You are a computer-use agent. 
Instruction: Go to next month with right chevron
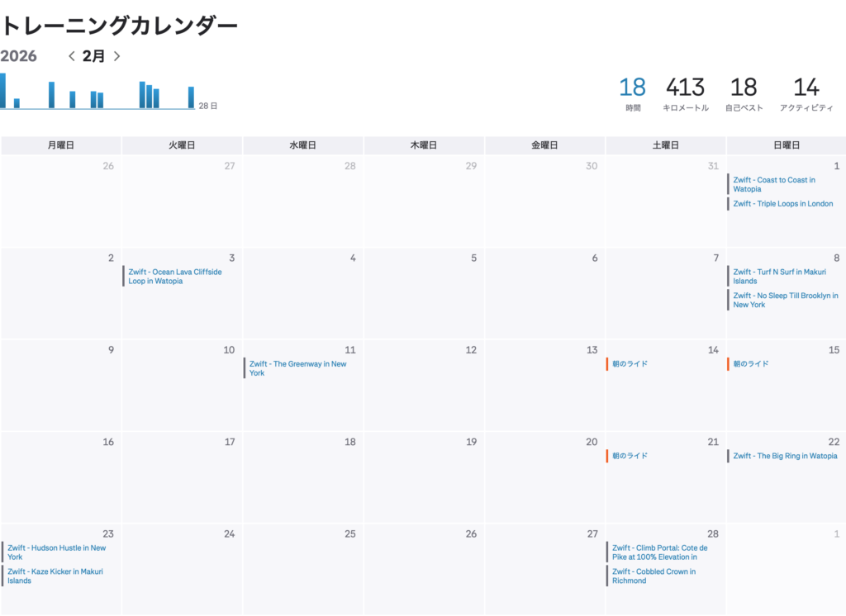(x=116, y=56)
